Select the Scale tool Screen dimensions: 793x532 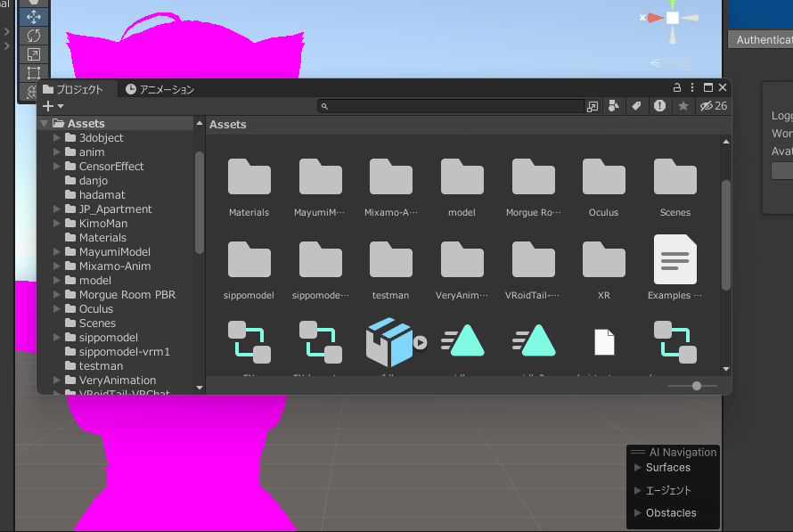(34, 54)
